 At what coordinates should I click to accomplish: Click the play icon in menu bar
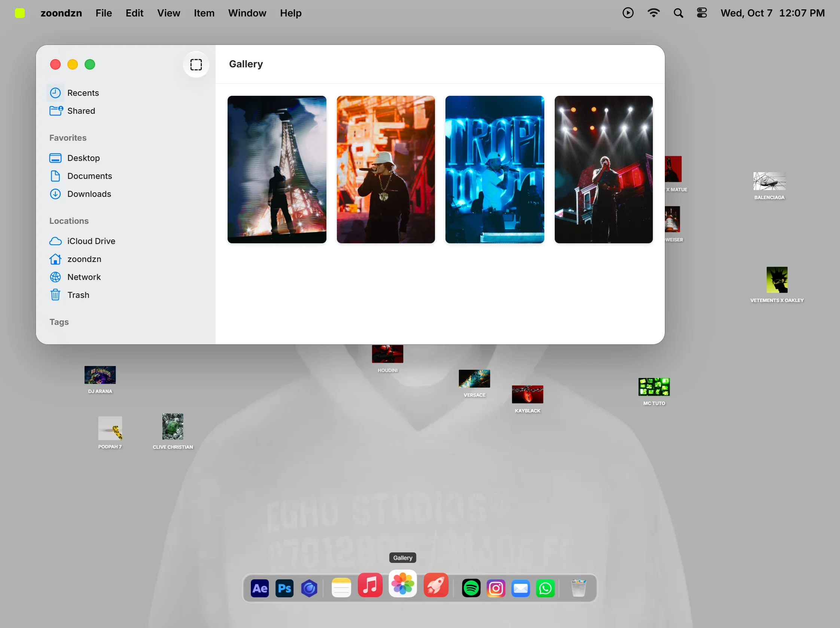(628, 13)
